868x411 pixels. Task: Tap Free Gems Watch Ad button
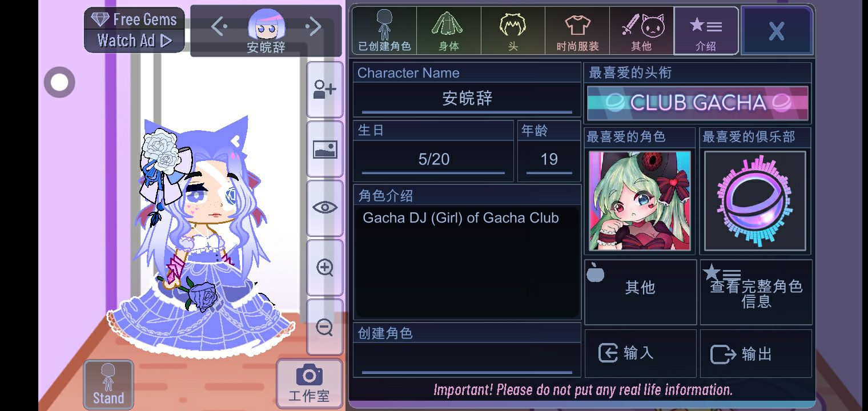pyautogui.click(x=135, y=30)
